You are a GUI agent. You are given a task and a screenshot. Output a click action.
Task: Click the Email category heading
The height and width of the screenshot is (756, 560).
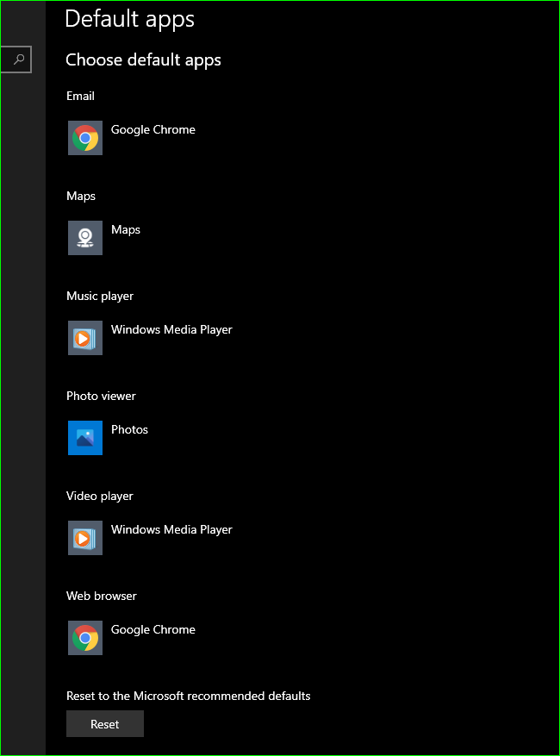click(x=80, y=96)
